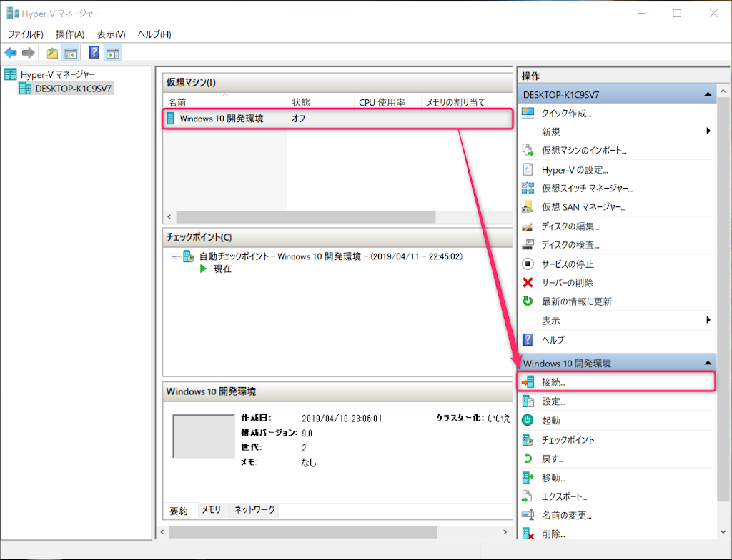
Task: Click 起動 to start the VM
Action: tap(551, 421)
